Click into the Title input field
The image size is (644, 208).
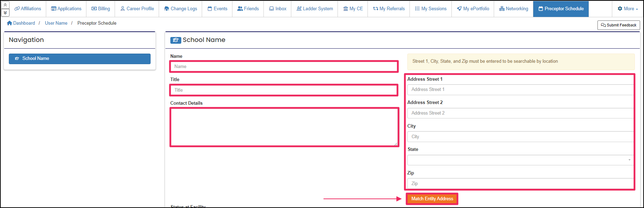click(x=284, y=90)
